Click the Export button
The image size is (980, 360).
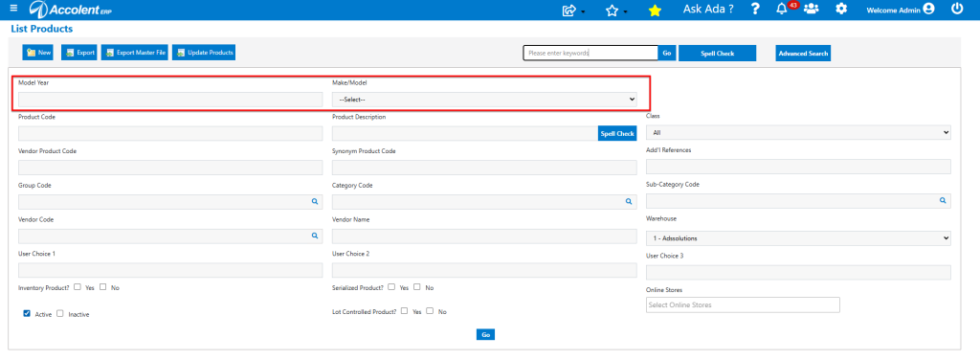(x=79, y=53)
